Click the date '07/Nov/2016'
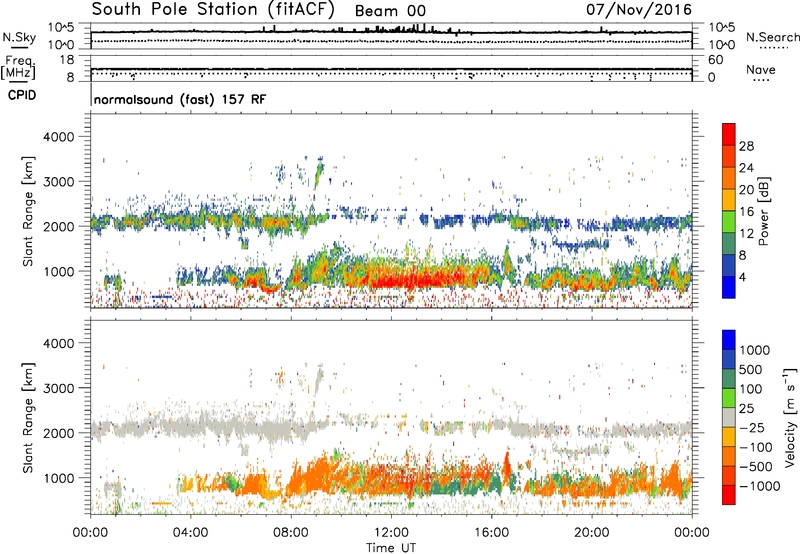The image size is (800, 554). pyautogui.click(x=639, y=9)
